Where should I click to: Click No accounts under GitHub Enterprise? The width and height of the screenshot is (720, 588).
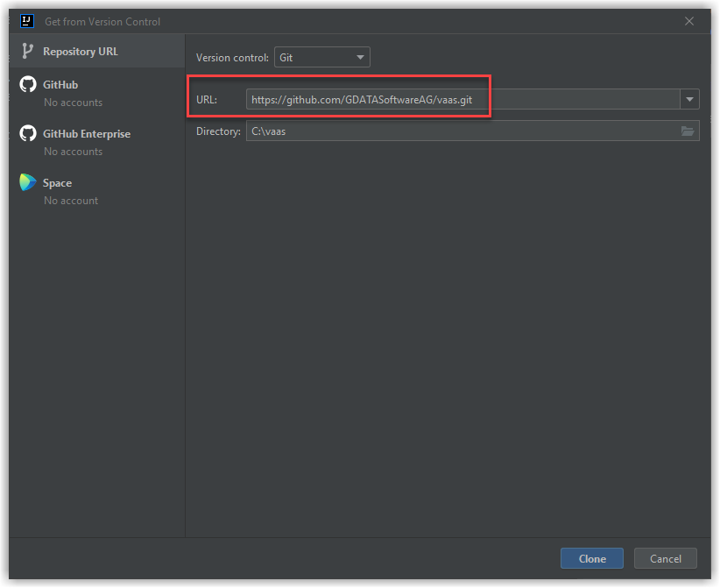(x=73, y=152)
